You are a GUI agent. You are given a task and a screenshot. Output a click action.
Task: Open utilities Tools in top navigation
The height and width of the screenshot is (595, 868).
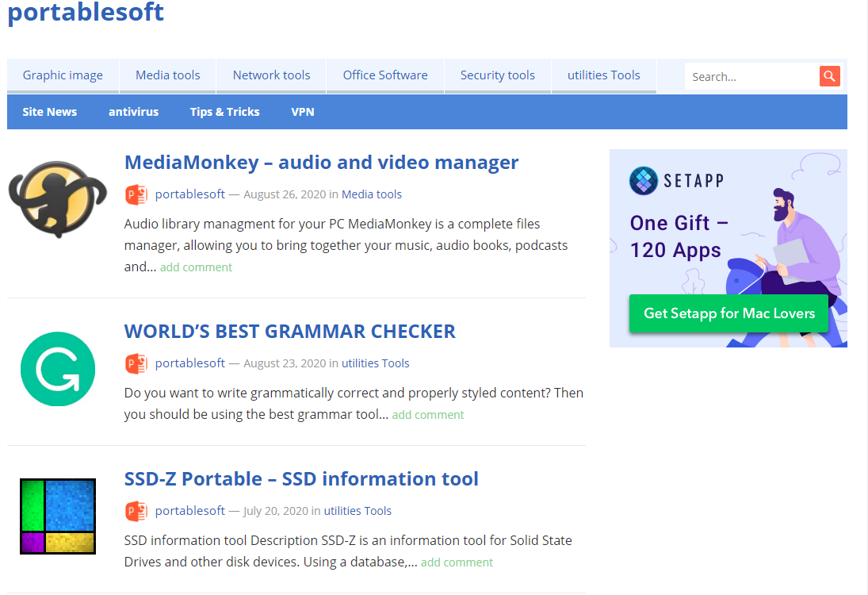(x=603, y=75)
